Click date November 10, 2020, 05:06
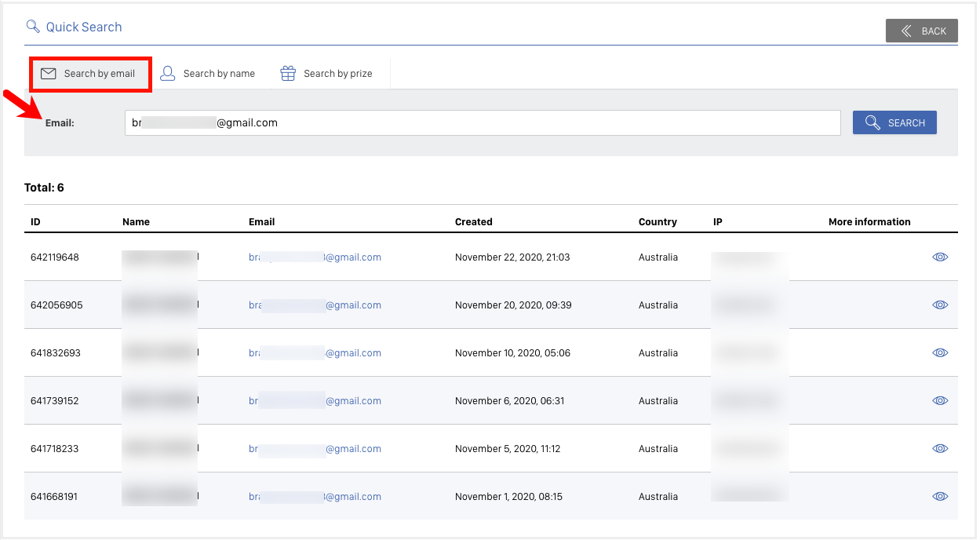980x540 pixels. click(x=513, y=353)
